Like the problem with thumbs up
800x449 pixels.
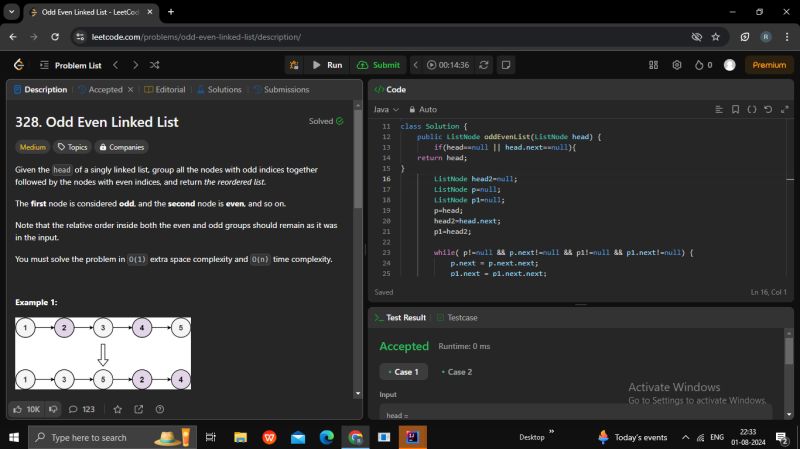pos(27,409)
